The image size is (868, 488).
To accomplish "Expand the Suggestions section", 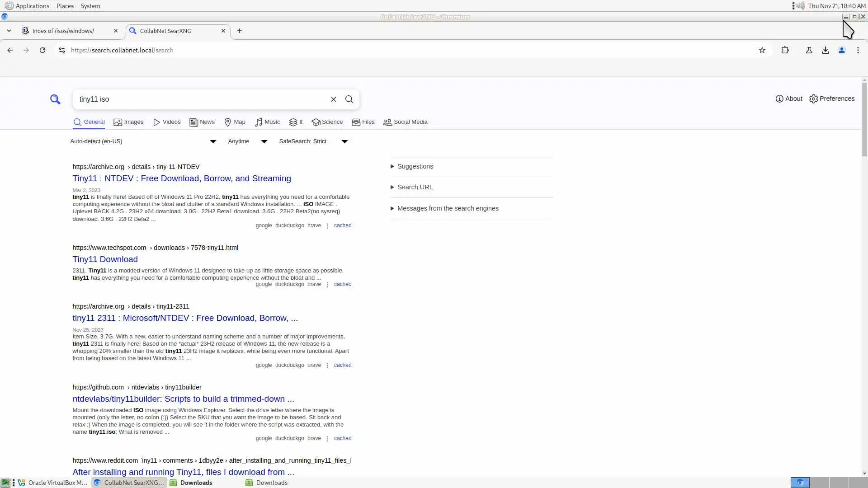I will click(x=415, y=166).
